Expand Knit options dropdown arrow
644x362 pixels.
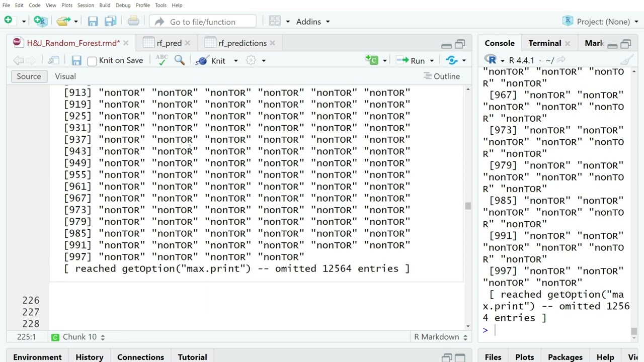pos(235,61)
